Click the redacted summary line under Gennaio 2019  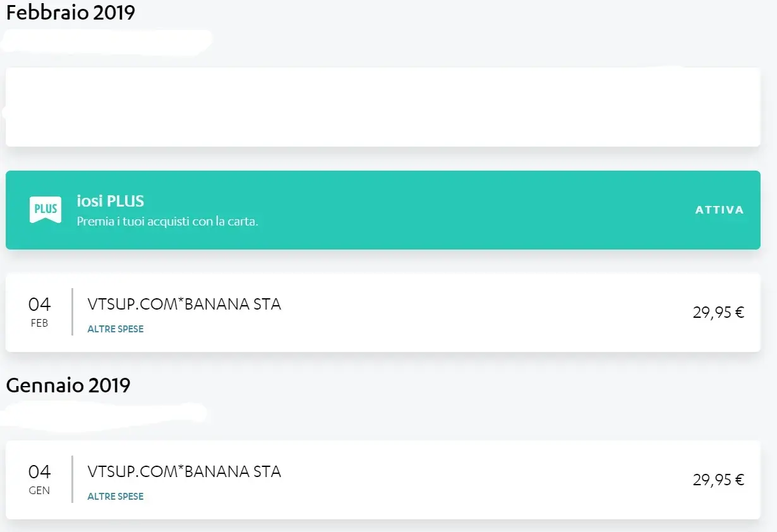coord(104,413)
